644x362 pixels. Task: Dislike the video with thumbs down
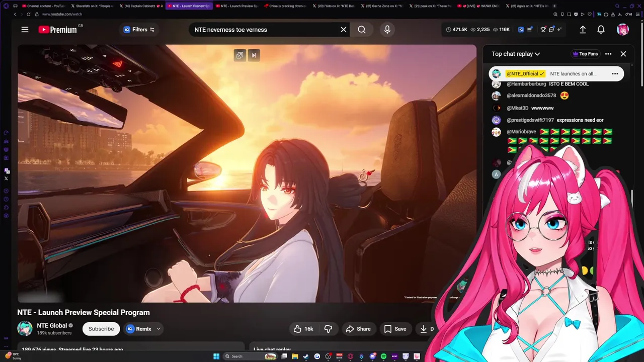(328, 329)
